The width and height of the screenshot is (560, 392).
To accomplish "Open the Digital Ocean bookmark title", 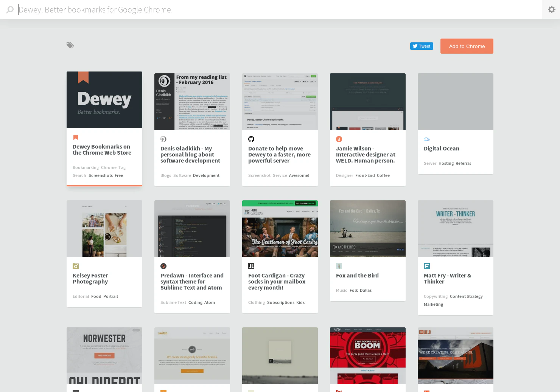I will (442, 149).
